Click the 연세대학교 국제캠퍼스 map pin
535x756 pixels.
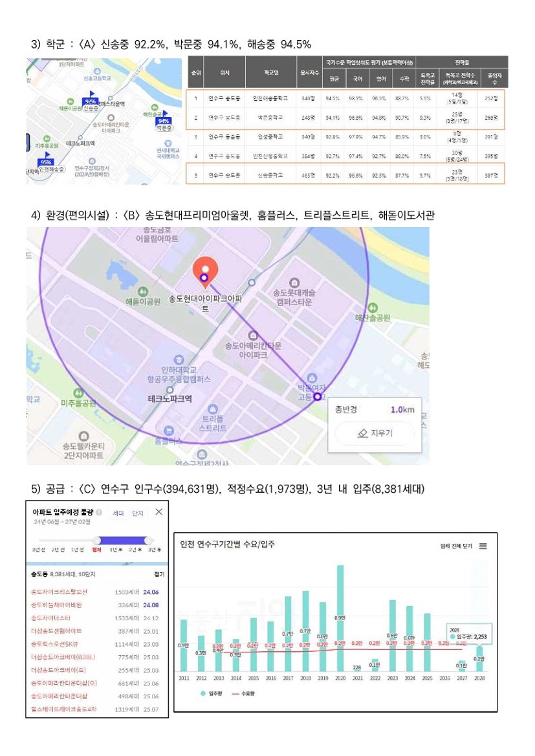(x=168, y=143)
